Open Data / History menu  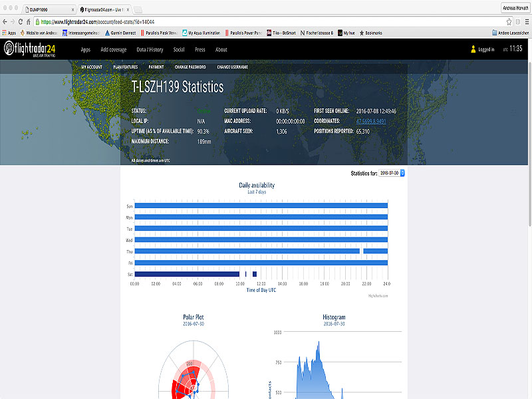(x=150, y=49)
